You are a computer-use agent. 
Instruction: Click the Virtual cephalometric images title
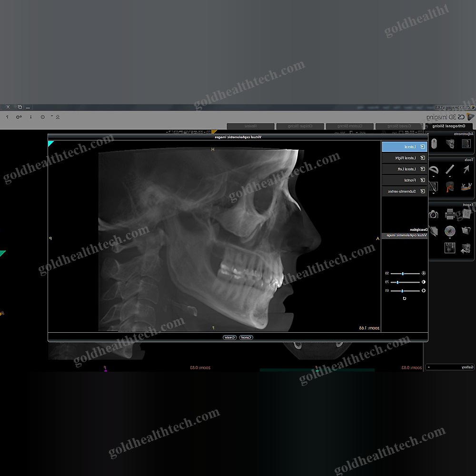[x=238, y=137]
